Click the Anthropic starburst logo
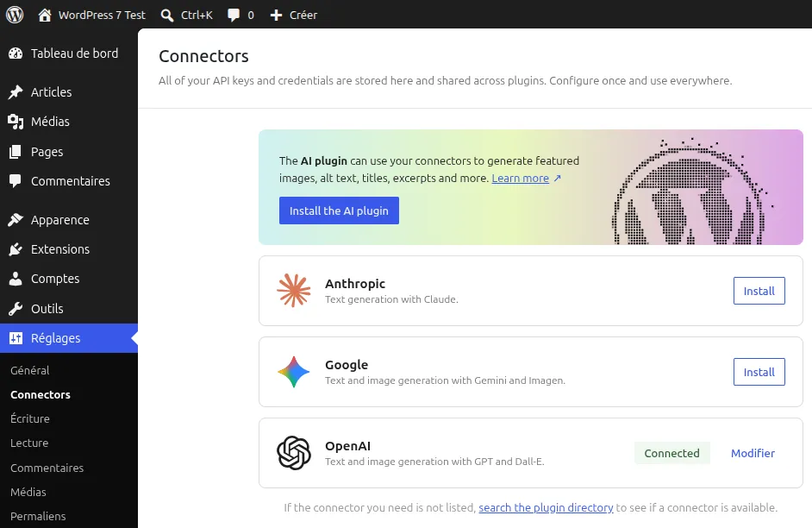 coord(294,291)
